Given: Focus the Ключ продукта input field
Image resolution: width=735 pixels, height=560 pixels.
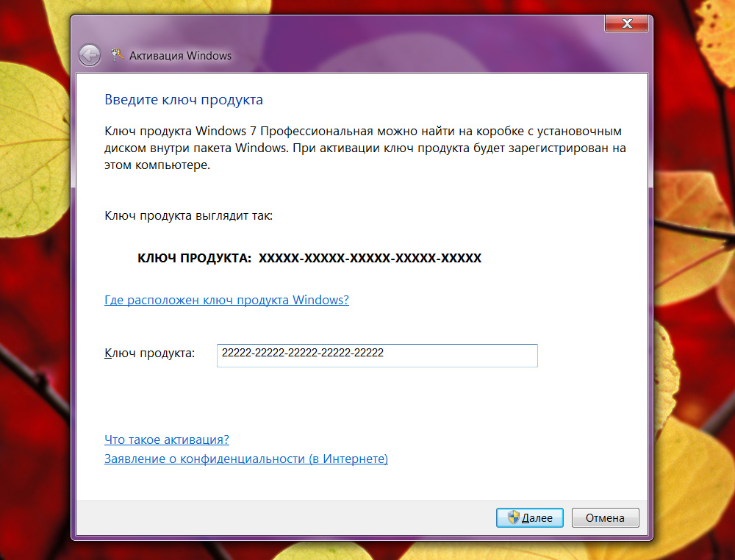Looking at the screenshot, I should click(x=377, y=355).
